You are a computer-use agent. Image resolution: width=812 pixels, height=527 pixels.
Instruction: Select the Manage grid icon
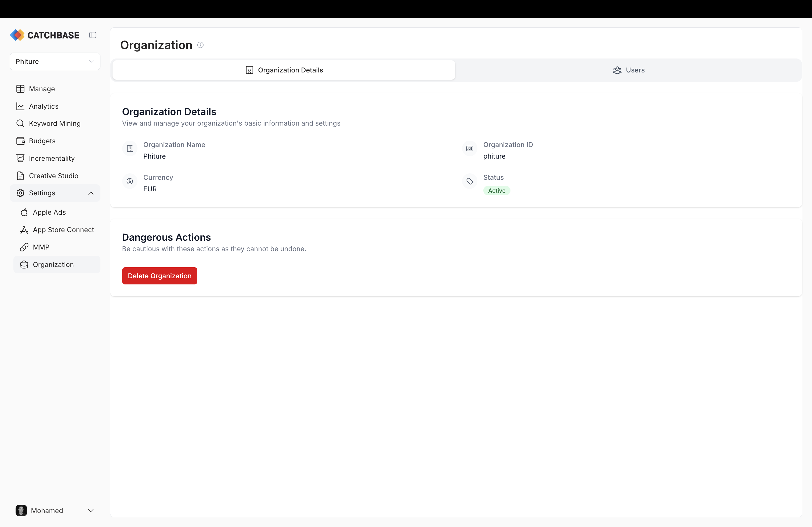20,89
